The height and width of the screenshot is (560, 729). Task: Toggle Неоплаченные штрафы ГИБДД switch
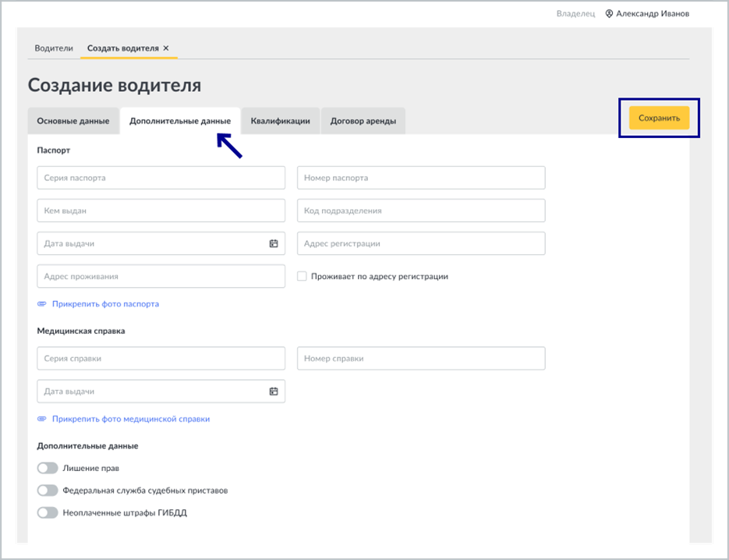click(48, 512)
